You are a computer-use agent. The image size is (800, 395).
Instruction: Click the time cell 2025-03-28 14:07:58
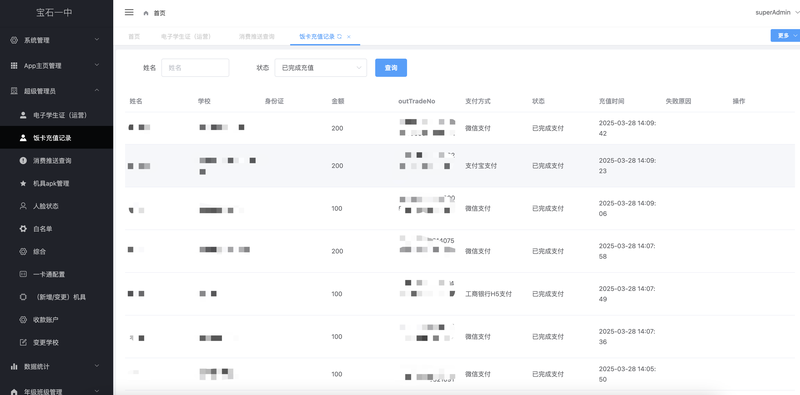click(x=627, y=251)
